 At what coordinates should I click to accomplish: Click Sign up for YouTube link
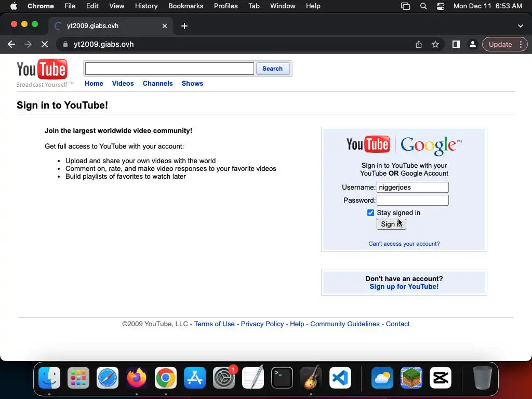click(404, 287)
